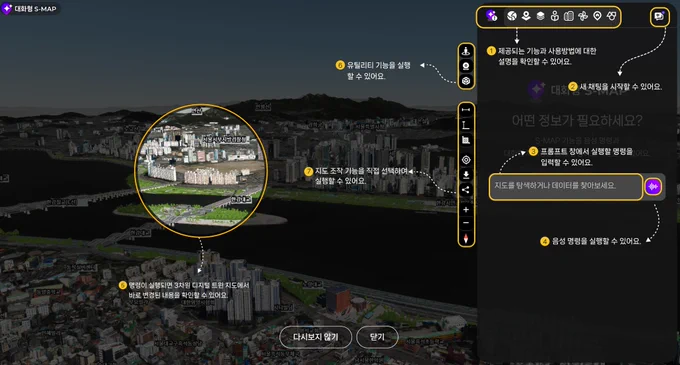Image resolution: width=680 pixels, height=365 pixels.
Task: Select the pinwheel fan icon
Action: tap(583, 16)
